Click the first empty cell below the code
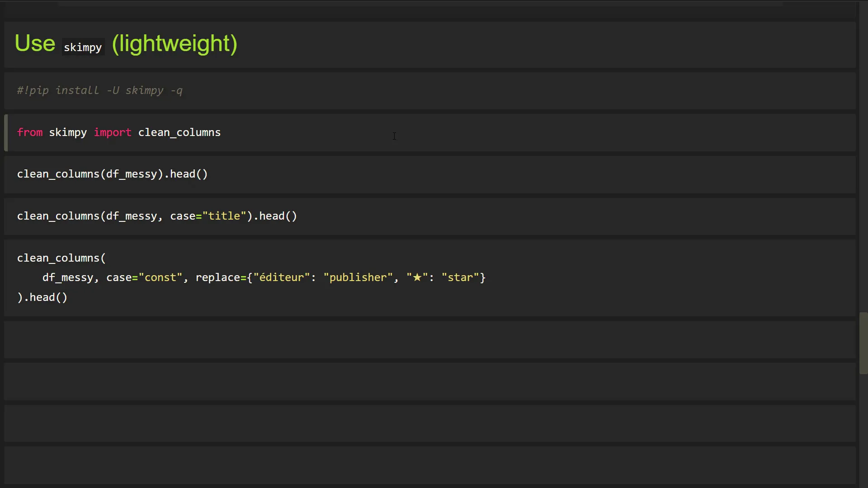This screenshot has width=868, height=488. click(430, 339)
